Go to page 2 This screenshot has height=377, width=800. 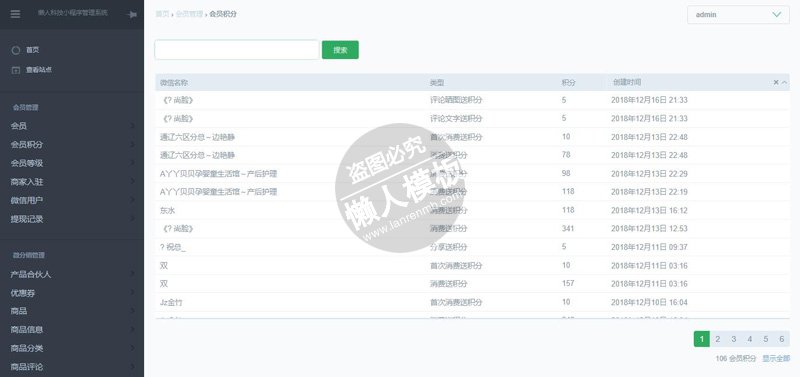tap(717, 339)
